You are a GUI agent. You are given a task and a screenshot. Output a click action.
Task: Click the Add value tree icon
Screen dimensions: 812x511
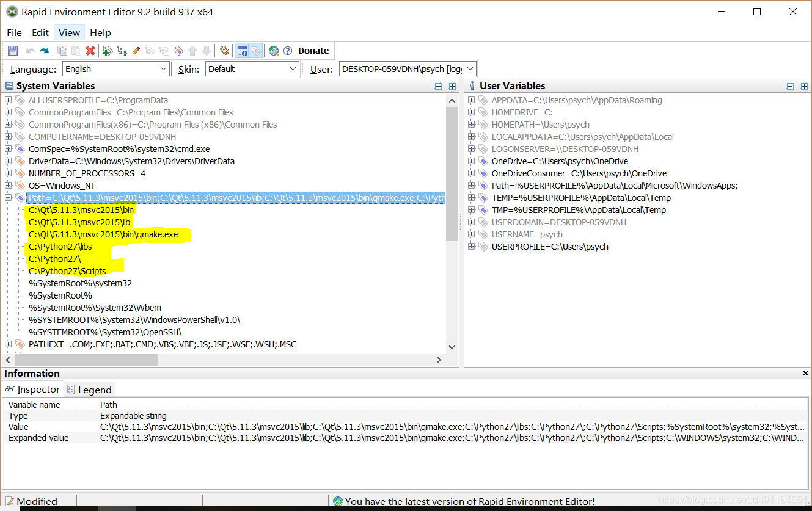point(122,51)
